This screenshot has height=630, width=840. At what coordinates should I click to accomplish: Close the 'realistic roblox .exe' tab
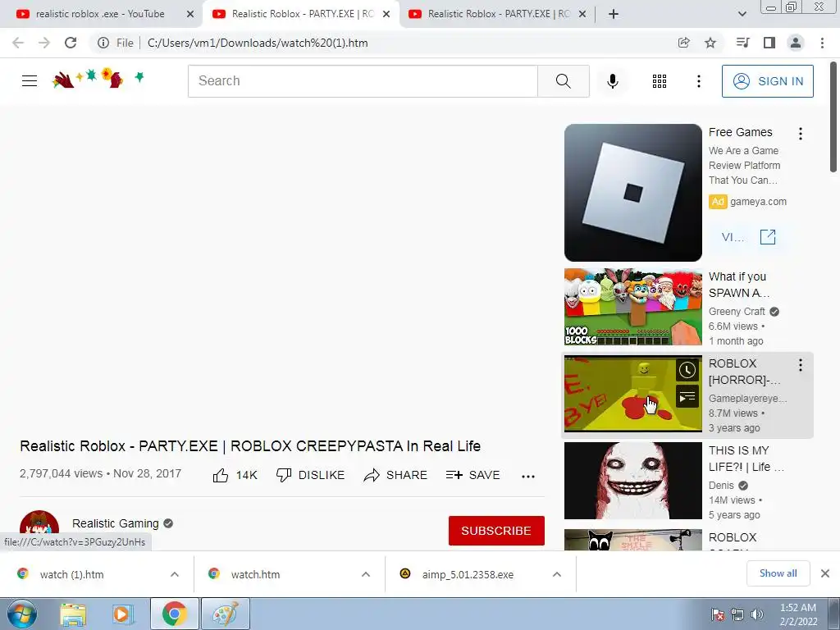click(x=190, y=14)
